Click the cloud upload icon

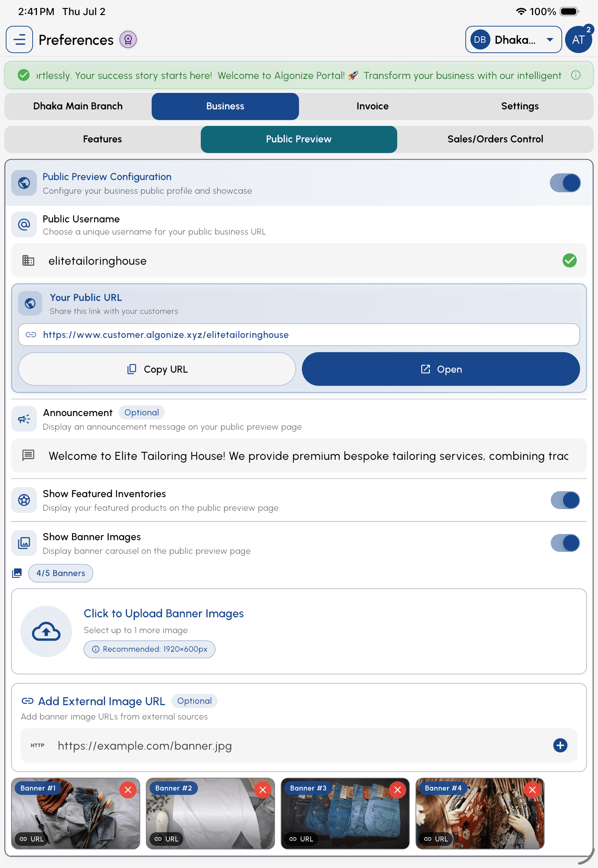(46, 632)
